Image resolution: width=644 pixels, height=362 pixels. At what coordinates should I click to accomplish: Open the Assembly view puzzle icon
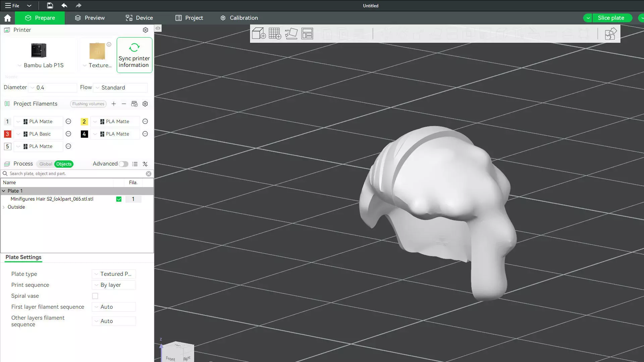(x=610, y=34)
